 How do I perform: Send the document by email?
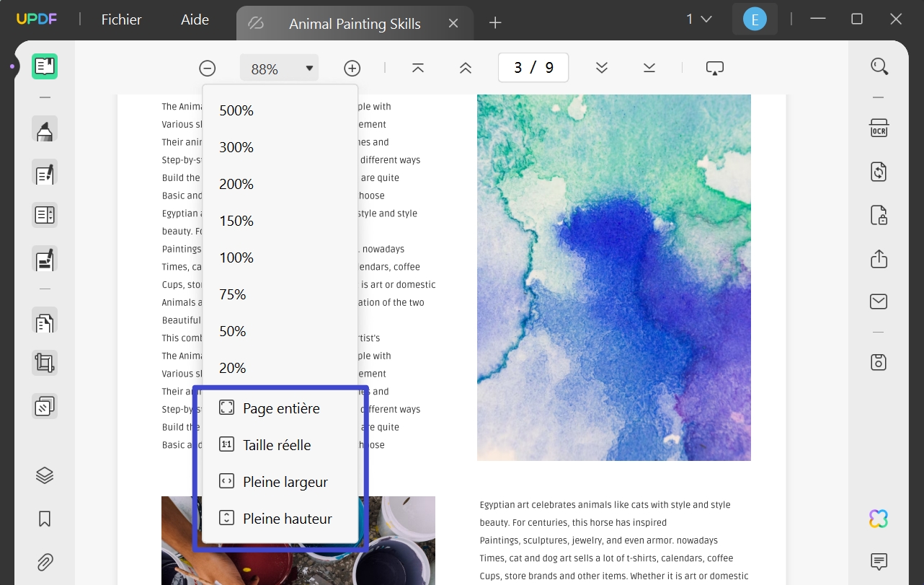click(x=878, y=302)
